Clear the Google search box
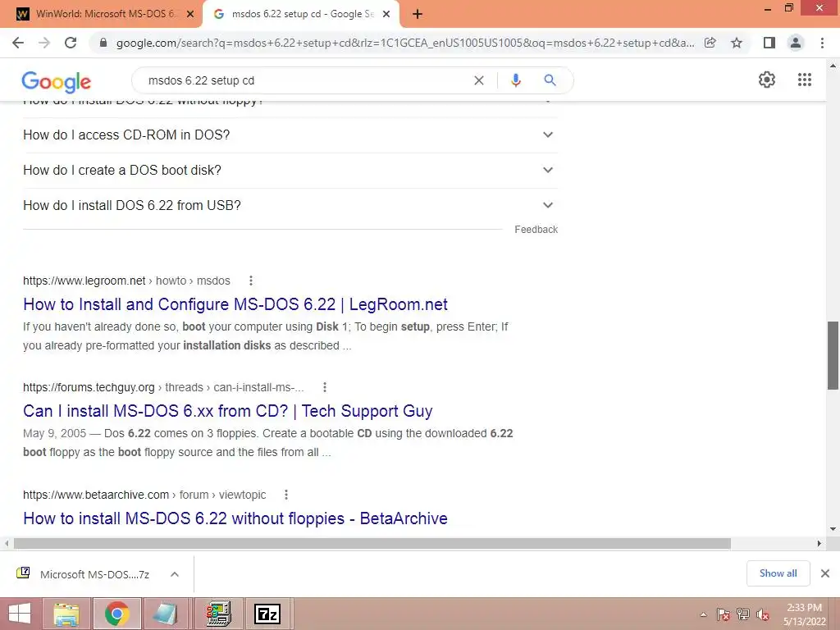Image resolution: width=840 pixels, height=630 pixels. coord(479,80)
